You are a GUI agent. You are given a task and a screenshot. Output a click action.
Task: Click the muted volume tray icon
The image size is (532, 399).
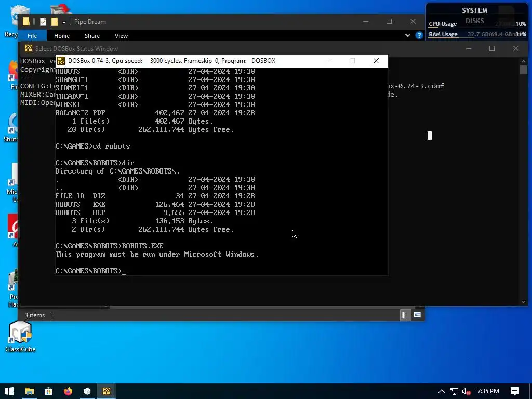[x=466, y=391]
